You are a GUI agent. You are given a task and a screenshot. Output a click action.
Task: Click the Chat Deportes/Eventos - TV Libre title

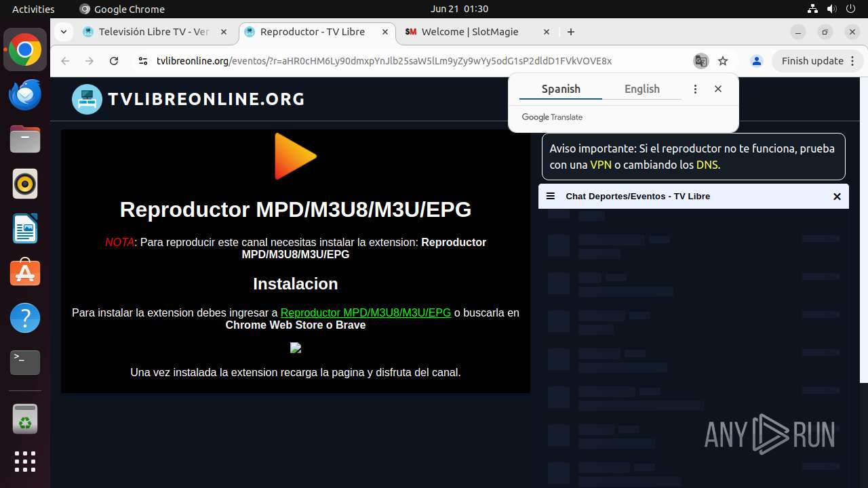click(637, 197)
